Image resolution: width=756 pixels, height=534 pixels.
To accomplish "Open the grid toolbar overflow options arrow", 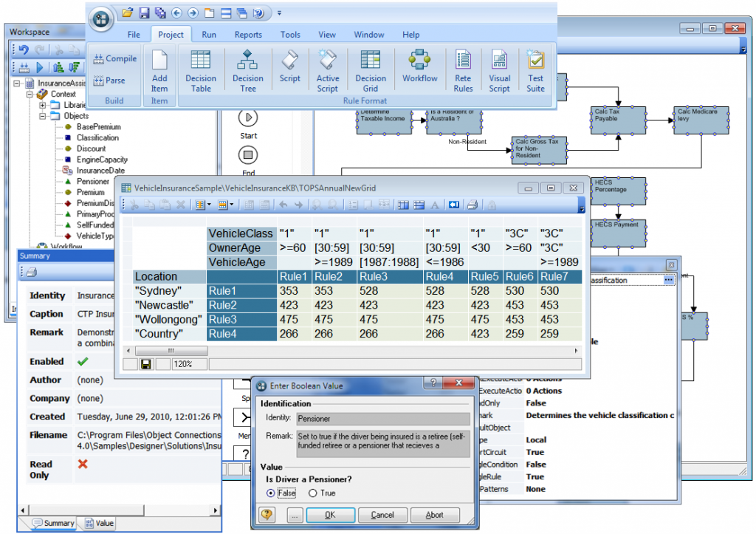I will [x=582, y=208].
